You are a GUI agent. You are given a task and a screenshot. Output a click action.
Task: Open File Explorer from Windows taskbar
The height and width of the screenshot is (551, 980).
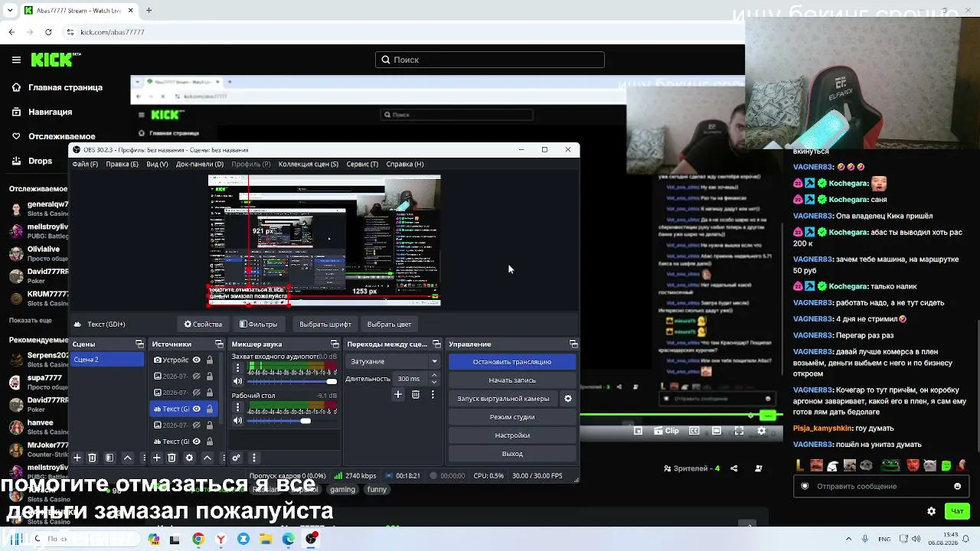(266, 539)
